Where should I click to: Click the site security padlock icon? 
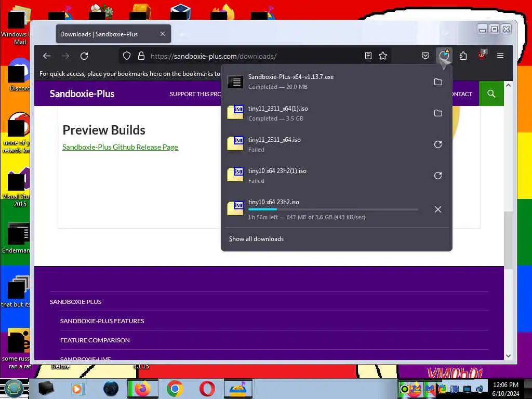[x=141, y=56]
